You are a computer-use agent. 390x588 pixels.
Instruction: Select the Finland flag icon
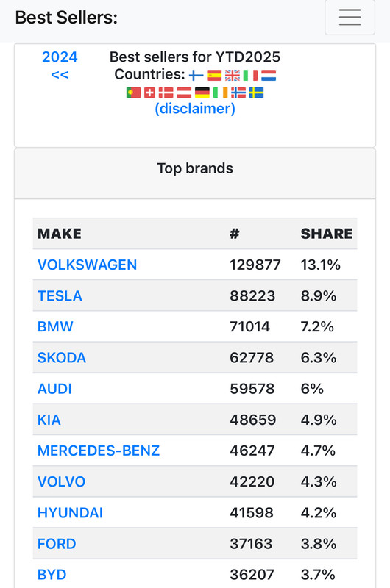196,76
